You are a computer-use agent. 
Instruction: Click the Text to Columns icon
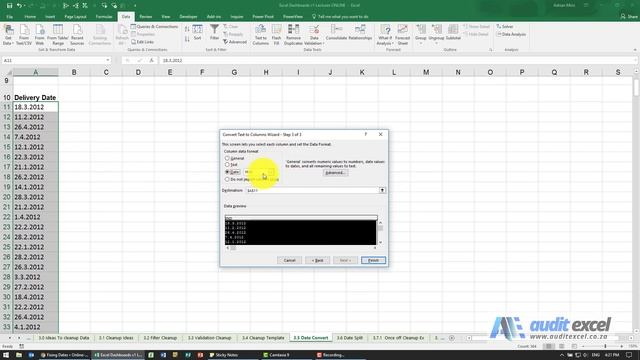coord(260,34)
